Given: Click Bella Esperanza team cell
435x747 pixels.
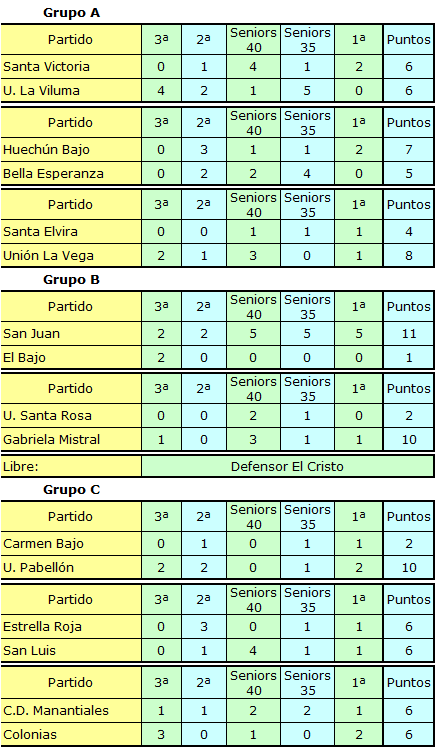Looking at the screenshot, I should click(x=71, y=173).
